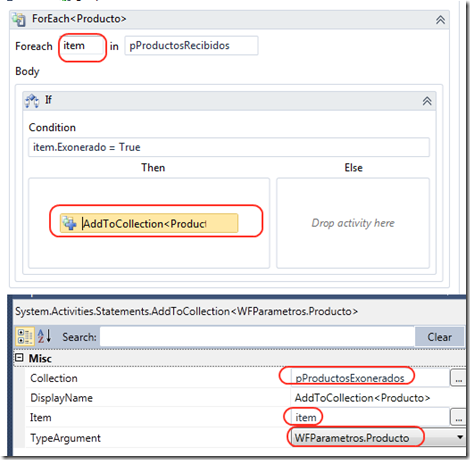470x460 pixels.
Task: Collapse the ForEach<Producto> activity
Action: [x=440, y=20]
